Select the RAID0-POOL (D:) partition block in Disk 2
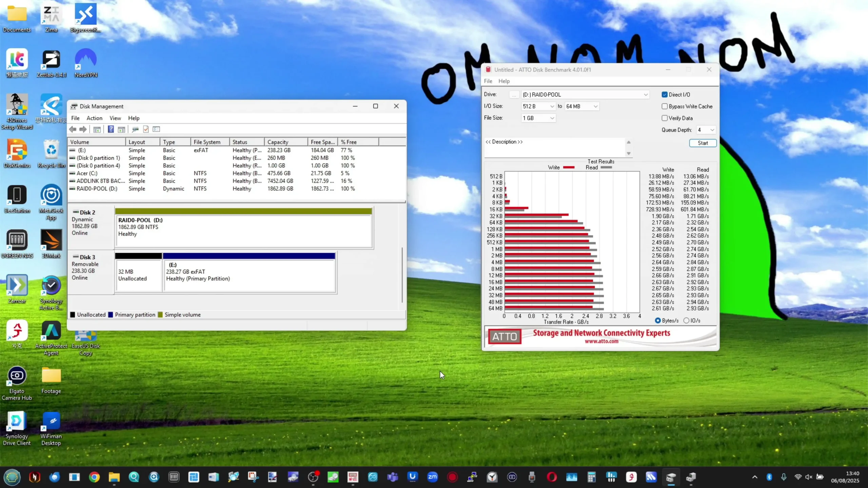868x488 pixels. click(244, 228)
